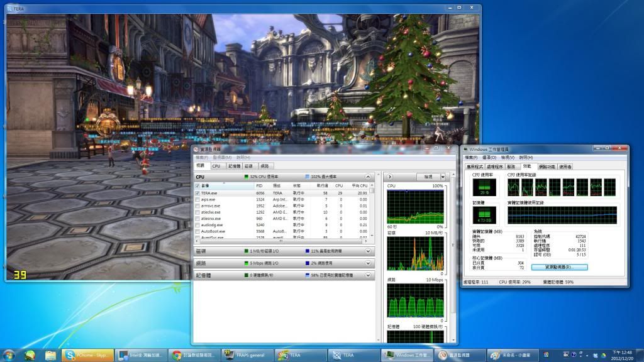Viewport: 644px width, 362px height.
Task: Click the network activity graph in Resource Monitor
Action: 415,300
